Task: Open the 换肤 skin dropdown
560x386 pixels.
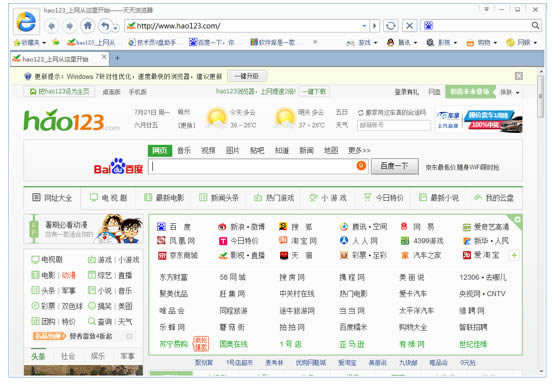Action: [510, 92]
